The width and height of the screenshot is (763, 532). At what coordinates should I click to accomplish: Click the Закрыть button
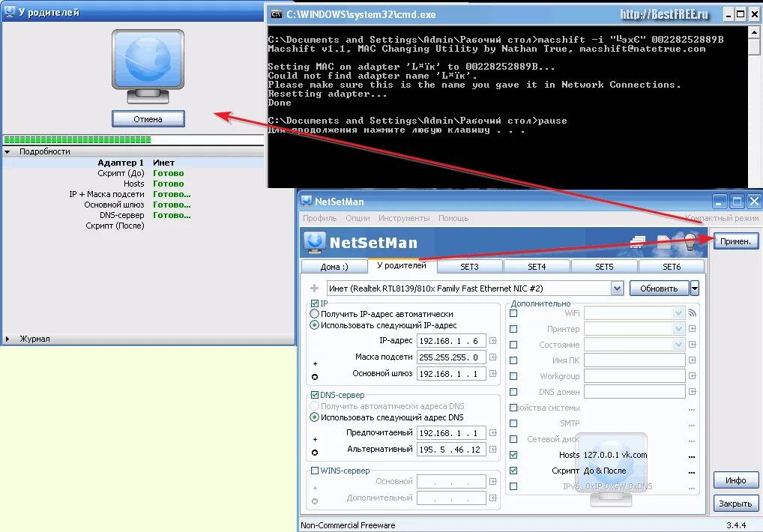tap(736, 504)
